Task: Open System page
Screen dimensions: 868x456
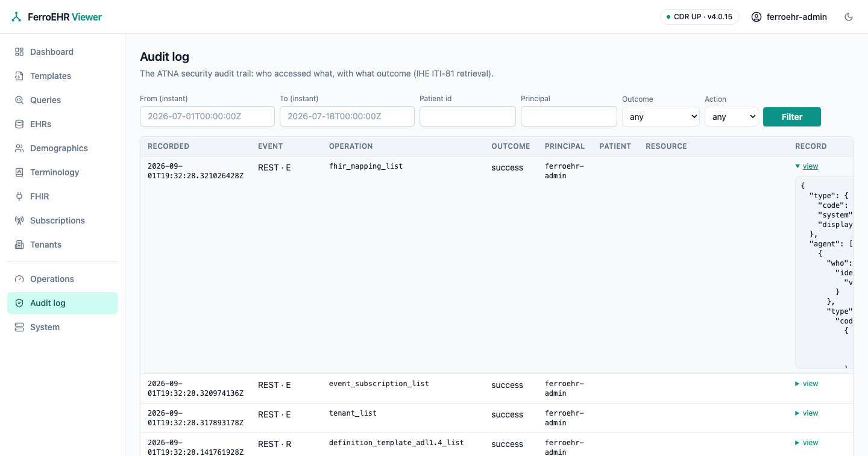Action: tap(62, 327)
